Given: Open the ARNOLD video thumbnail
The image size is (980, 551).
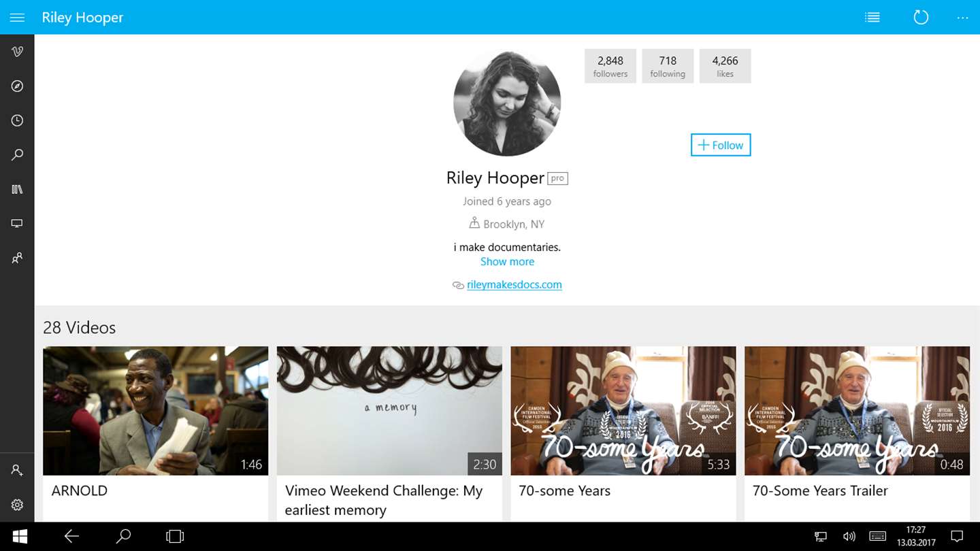Looking at the screenshot, I should 155,411.
